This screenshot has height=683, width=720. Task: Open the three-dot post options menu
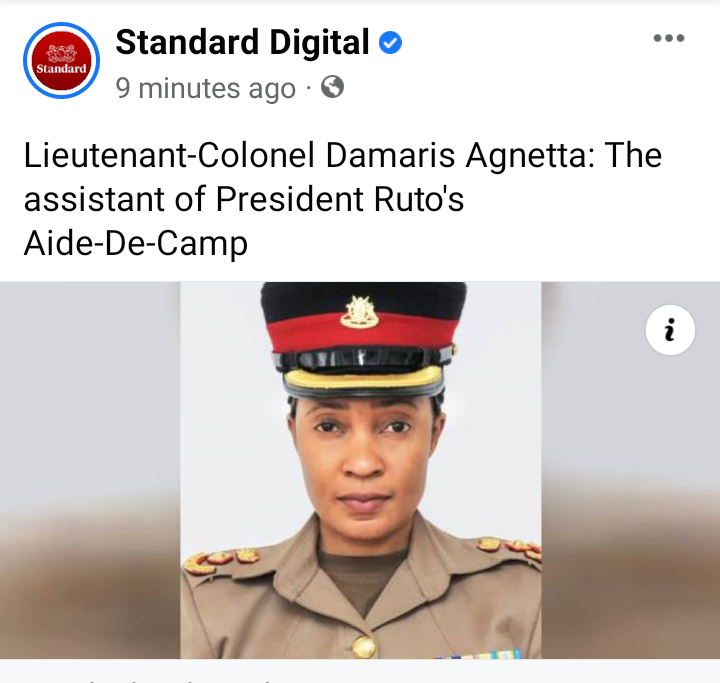click(669, 38)
